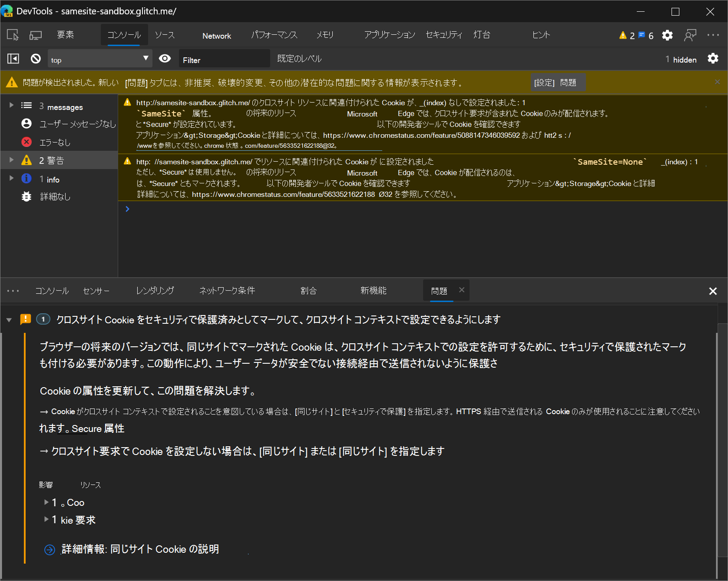The width and height of the screenshot is (728, 581).
Task: Click the warning triangle in issues banner
Action: [x=12, y=82]
